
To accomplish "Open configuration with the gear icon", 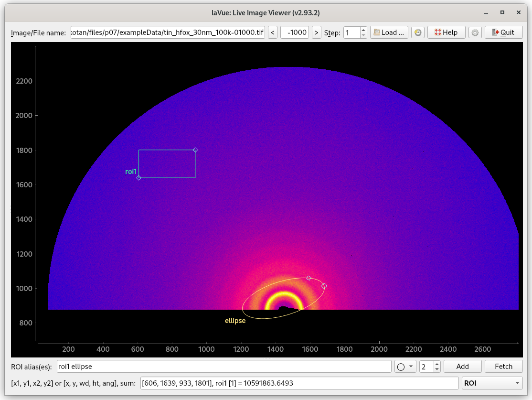I will [475, 32].
